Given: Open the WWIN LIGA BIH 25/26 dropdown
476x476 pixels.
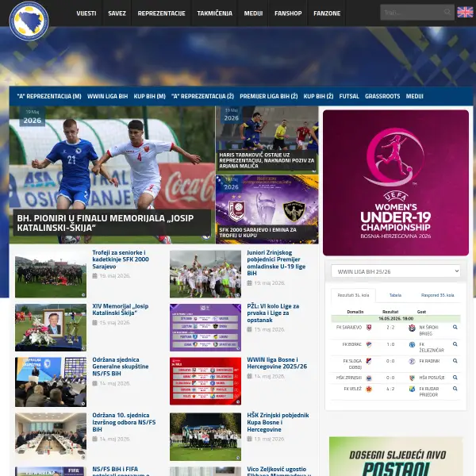Looking at the screenshot, I should [x=396, y=271].
